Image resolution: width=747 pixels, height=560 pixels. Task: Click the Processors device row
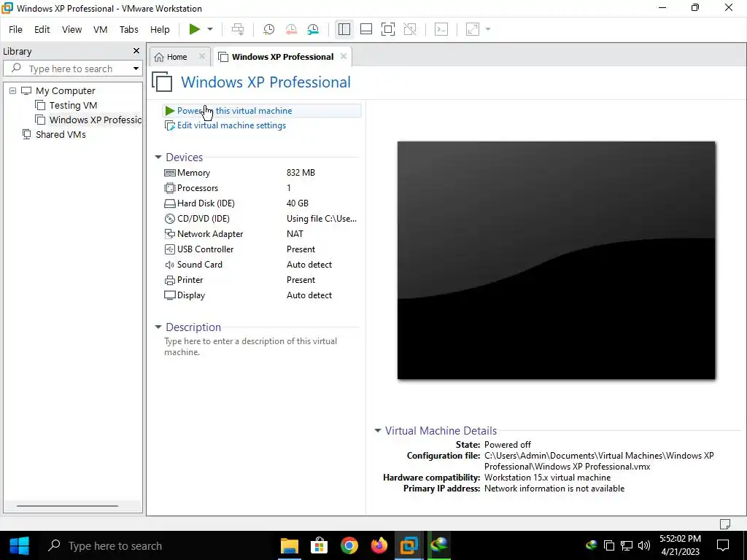260,188
